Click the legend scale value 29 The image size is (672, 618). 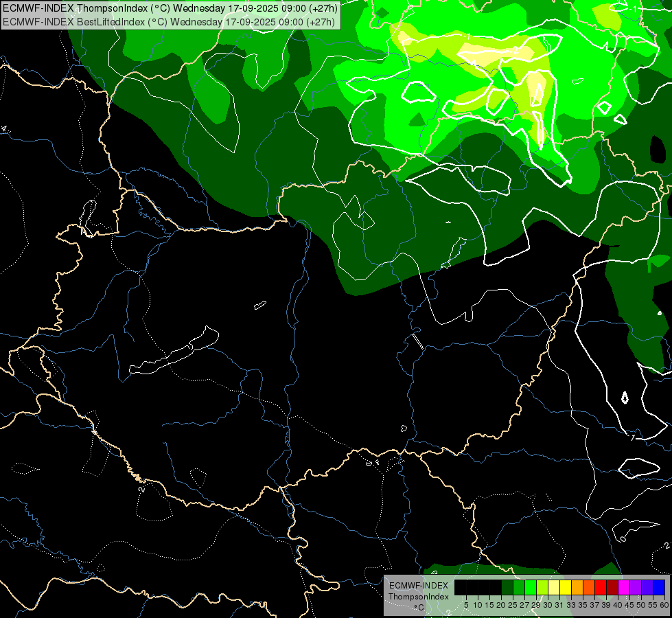click(536, 605)
